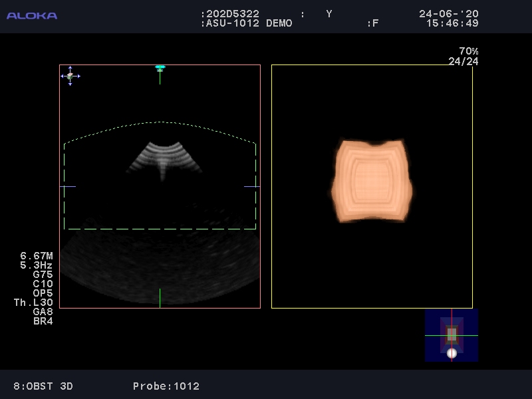
Task: Click the G75 gain parameter
Action: point(43,275)
